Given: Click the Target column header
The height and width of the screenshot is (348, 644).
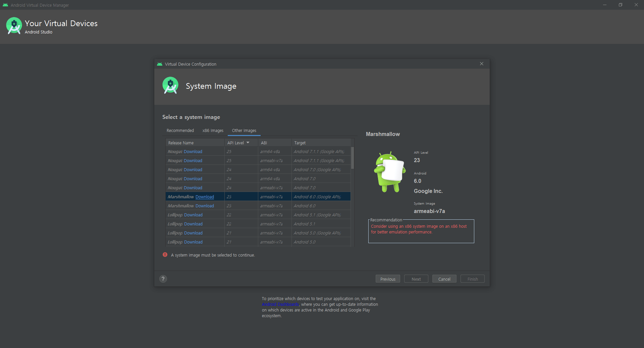Looking at the screenshot, I should pos(321,143).
